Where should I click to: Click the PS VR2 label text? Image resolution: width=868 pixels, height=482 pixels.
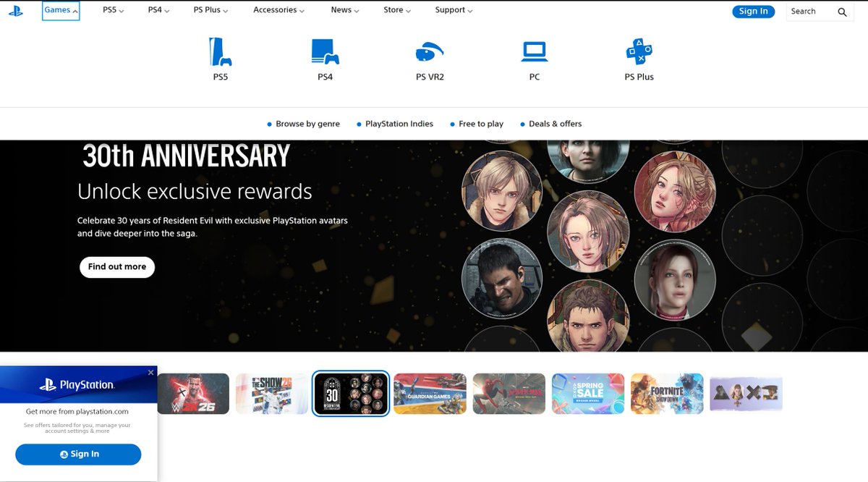click(430, 77)
